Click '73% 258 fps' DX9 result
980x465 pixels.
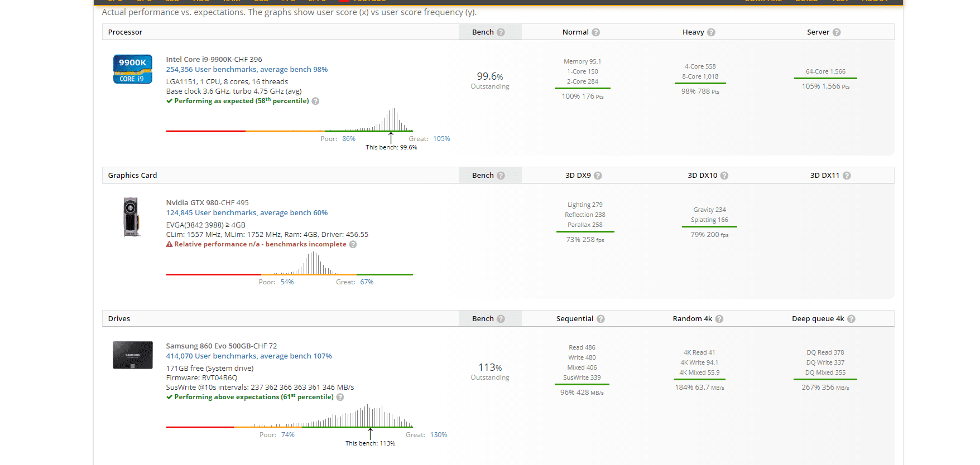coord(585,240)
